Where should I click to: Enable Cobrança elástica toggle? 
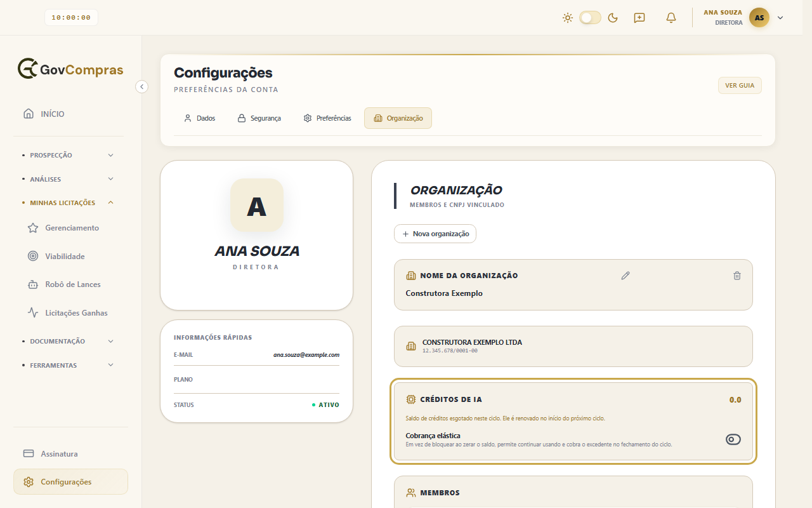click(733, 439)
